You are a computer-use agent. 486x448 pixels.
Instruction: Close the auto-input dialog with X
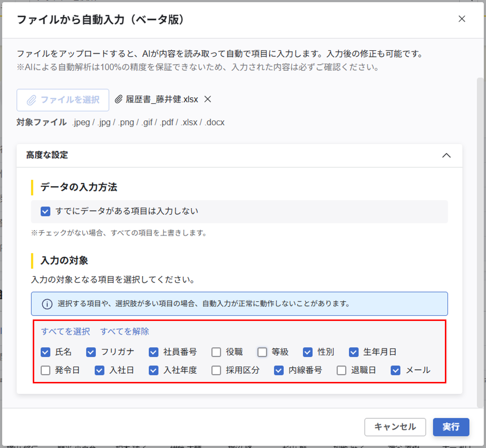[x=462, y=19]
